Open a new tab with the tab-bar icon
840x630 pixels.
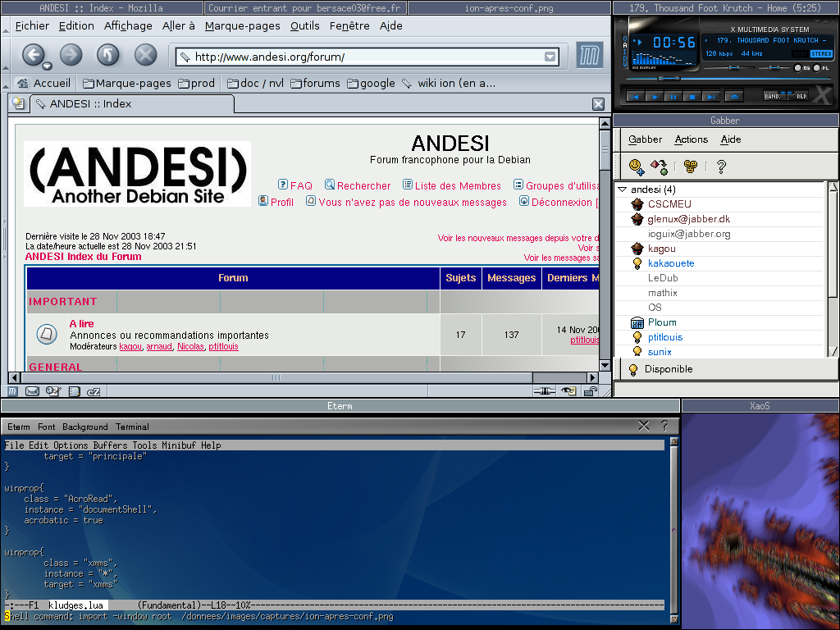coord(18,103)
